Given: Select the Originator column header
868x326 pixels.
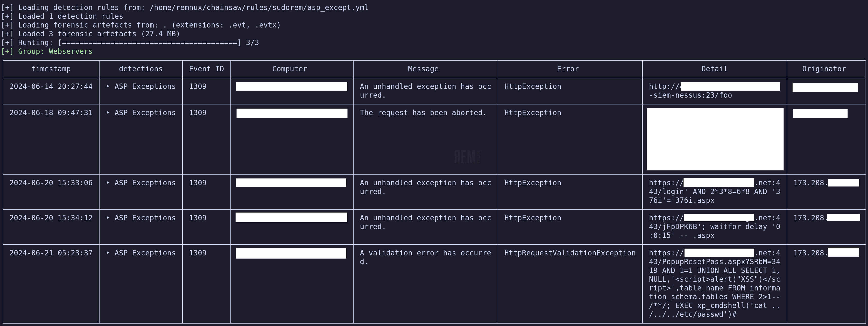Looking at the screenshot, I should pos(824,69).
